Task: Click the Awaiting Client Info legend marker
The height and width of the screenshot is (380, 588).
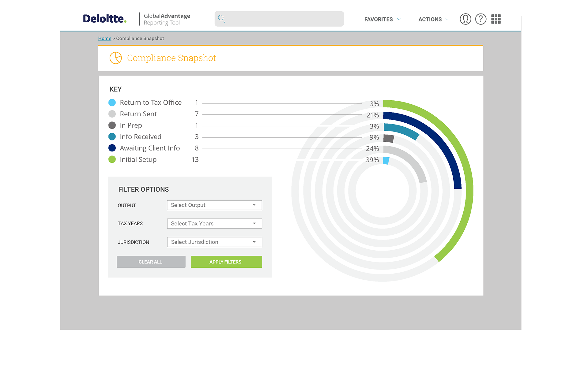Action: 112,148
